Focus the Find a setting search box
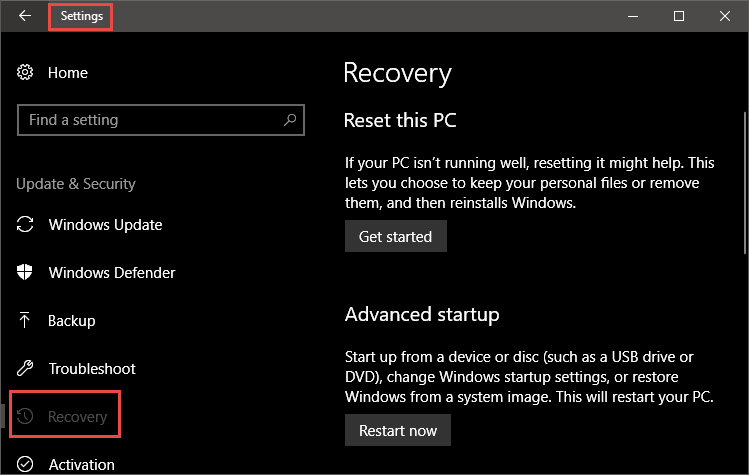Image resolution: width=749 pixels, height=475 pixels. pos(160,120)
